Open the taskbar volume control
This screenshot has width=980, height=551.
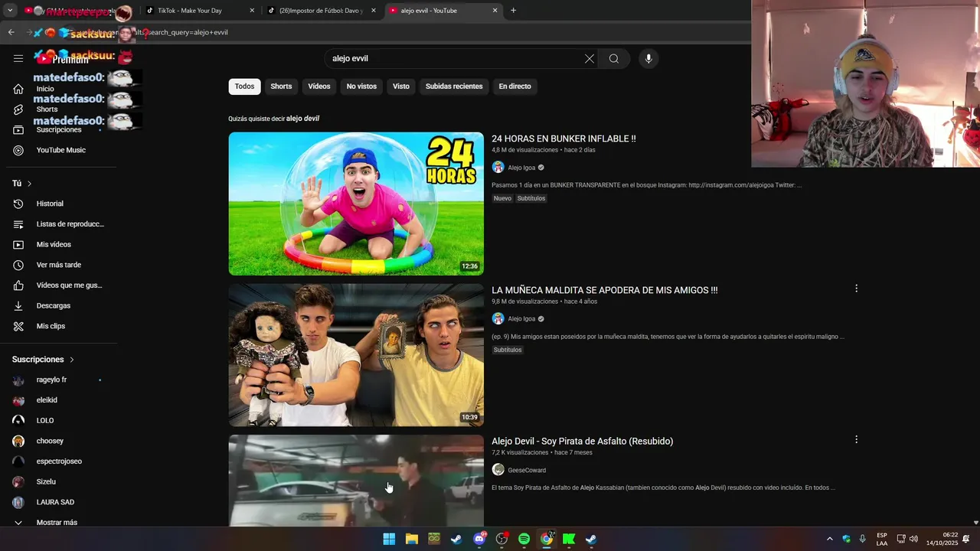click(x=913, y=539)
